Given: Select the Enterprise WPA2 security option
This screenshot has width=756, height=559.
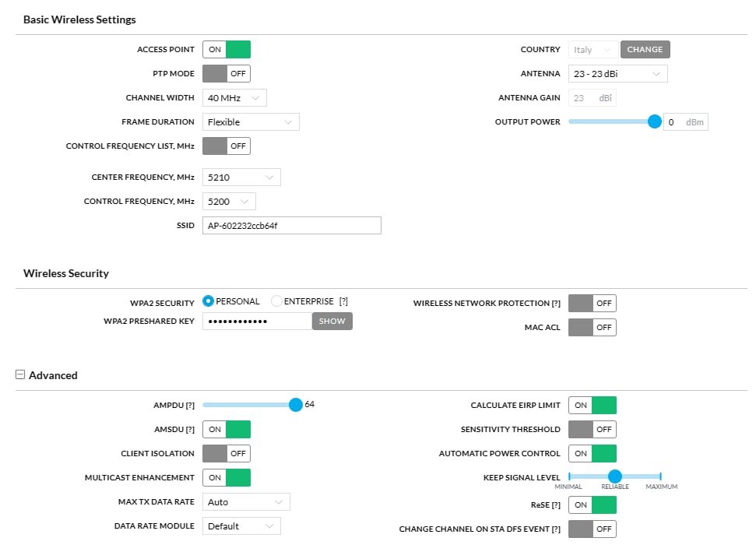Looking at the screenshot, I should 277,301.
